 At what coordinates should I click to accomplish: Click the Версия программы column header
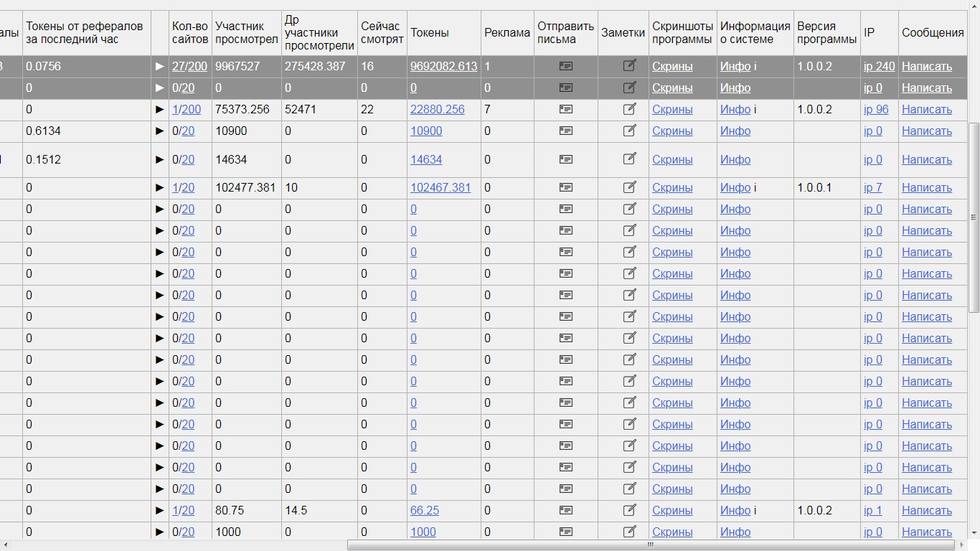click(x=826, y=32)
